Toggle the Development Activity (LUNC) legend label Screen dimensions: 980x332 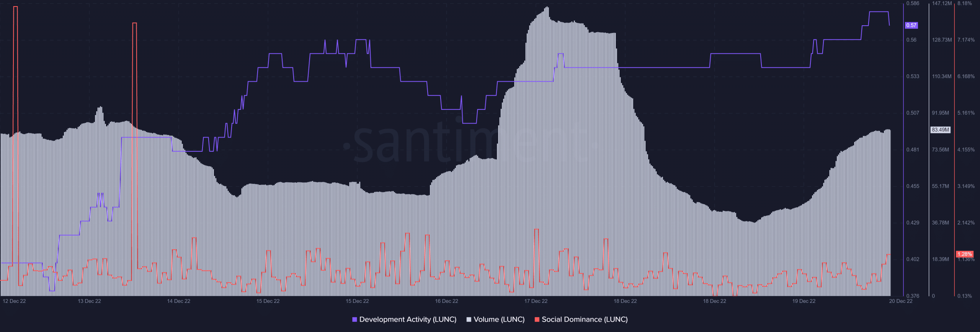408,319
